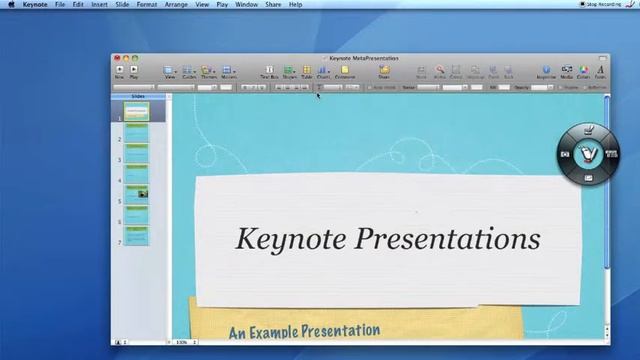640x360 pixels.
Task: Open the Themes chooser in toolbar
Action: 208,71
